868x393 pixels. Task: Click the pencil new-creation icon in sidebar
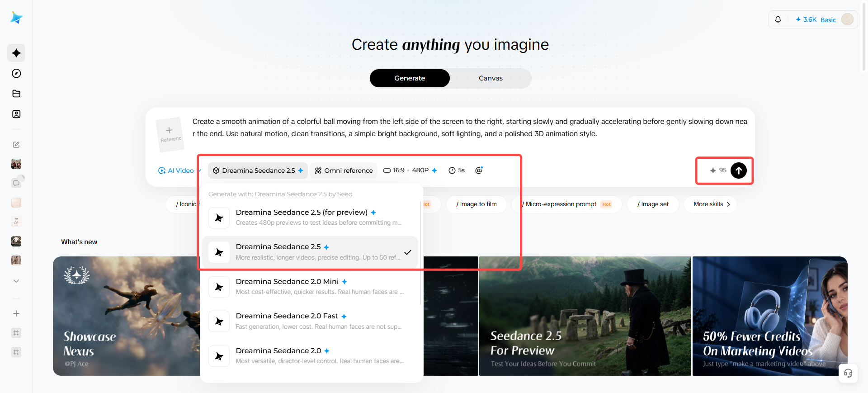pyautogui.click(x=16, y=145)
